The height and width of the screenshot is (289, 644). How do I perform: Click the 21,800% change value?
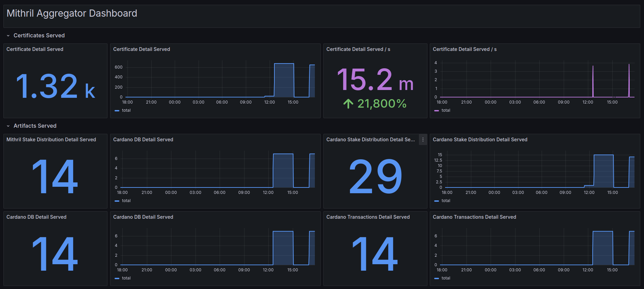tap(382, 104)
